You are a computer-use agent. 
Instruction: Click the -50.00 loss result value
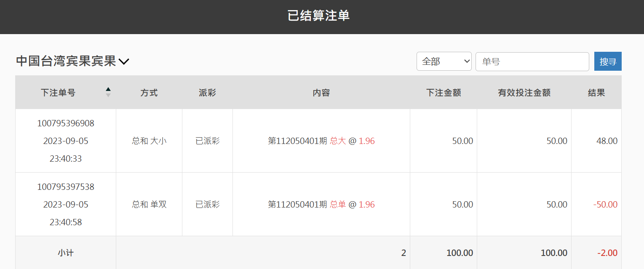[x=605, y=205]
